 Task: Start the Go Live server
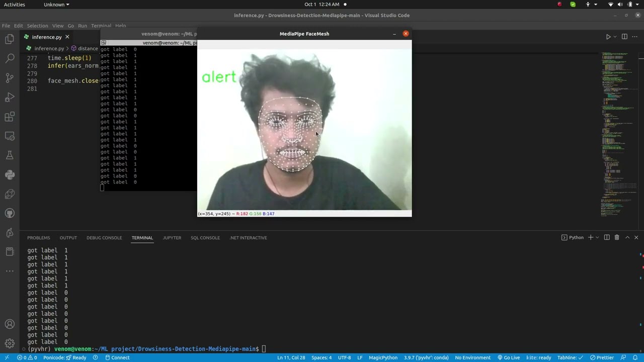click(x=508, y=357)
